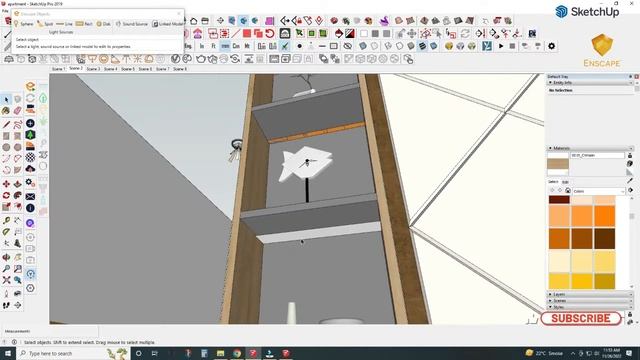Open the gear settings icon in toolbar
Viewport: 640px width, 360px height.
[x=551, y=46]
